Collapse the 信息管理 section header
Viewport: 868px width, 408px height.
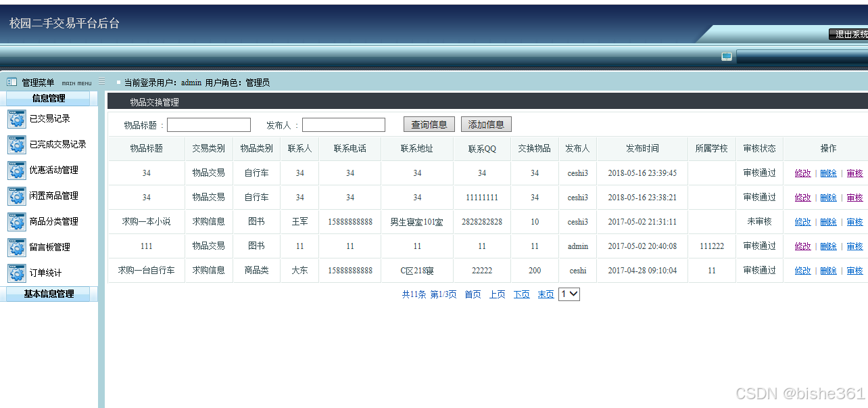49,98
